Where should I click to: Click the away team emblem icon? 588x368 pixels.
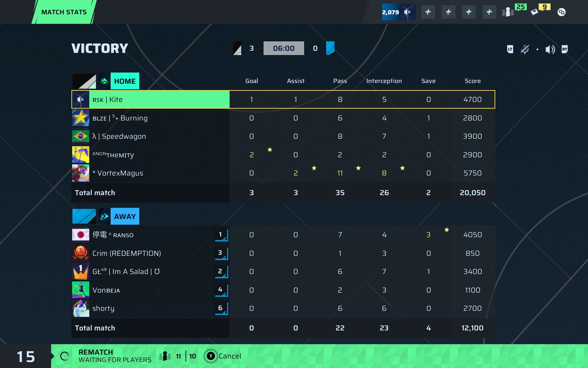pos(104,216)
